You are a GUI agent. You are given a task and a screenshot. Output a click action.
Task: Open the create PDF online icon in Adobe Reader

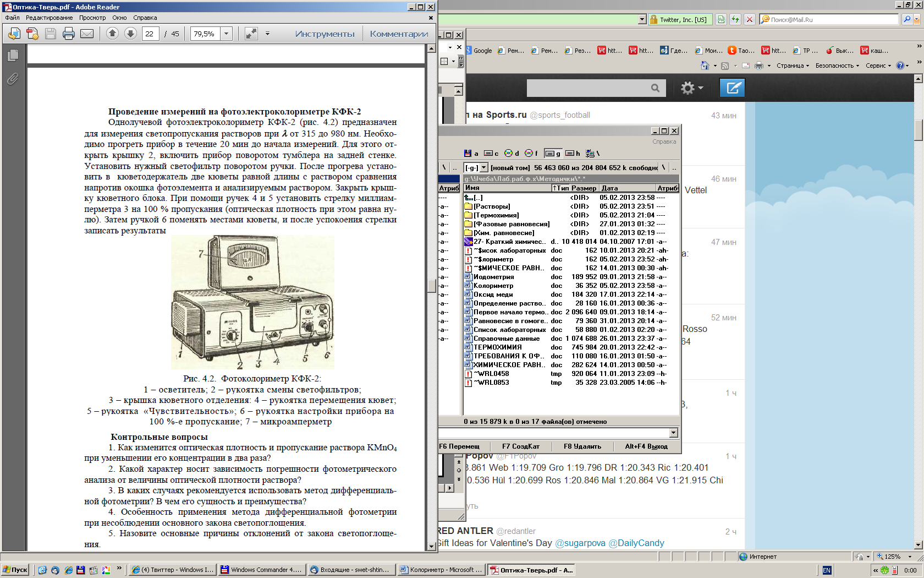point(32,34)
